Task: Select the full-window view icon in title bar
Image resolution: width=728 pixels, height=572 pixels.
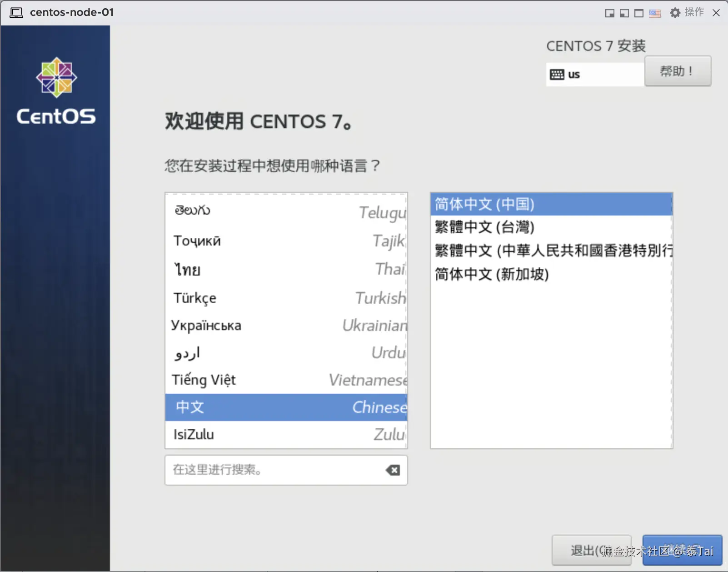Action: [639, 13]
